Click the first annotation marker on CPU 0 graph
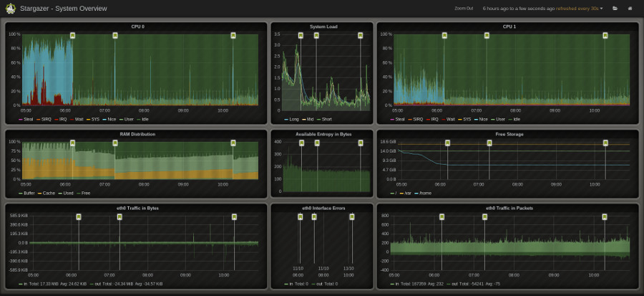644x296 pixels. tap(72, 35)
